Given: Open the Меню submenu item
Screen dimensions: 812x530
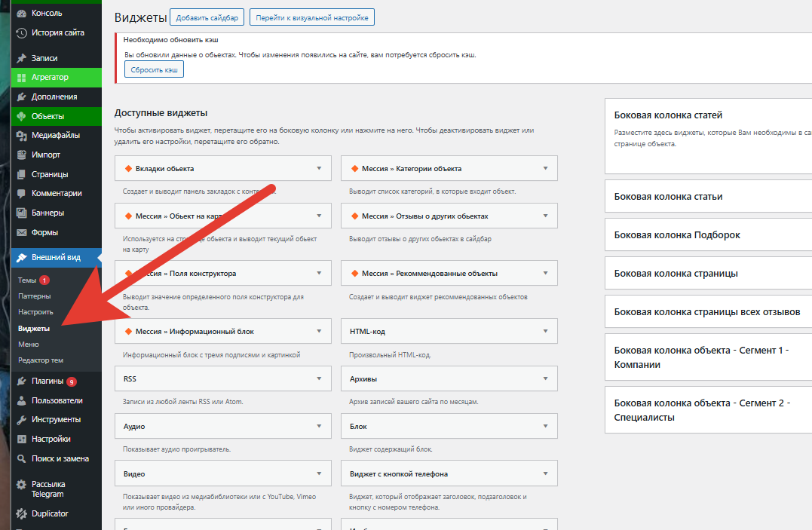Looking at the screenshot, I should coord(29,345).
